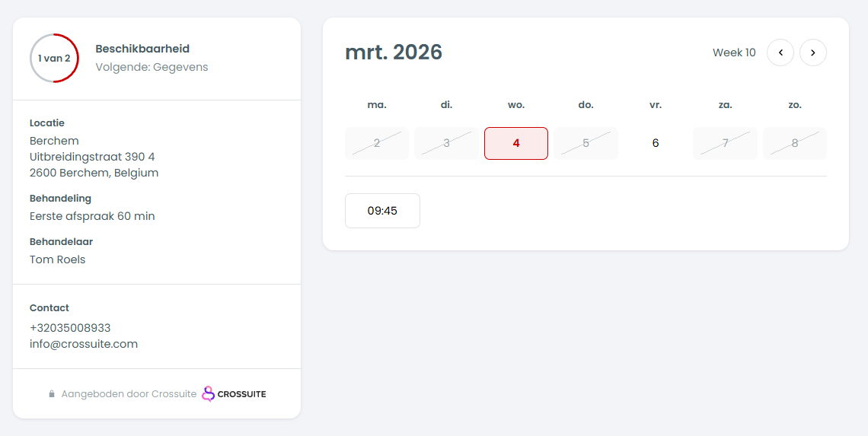
Task: Click the Volgende: Gegevens step label
Action: (152, 67)
